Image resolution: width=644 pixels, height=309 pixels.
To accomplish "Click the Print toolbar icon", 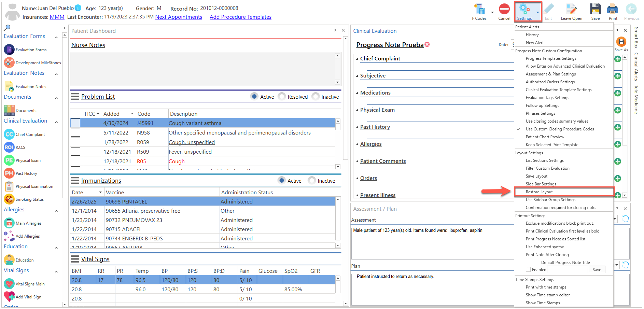I will [613, 9].
